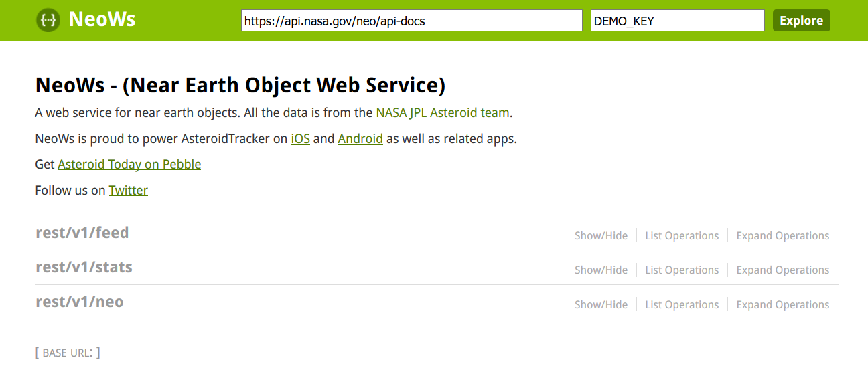Expand the rest/v1/neo resource

coord(80,302)
